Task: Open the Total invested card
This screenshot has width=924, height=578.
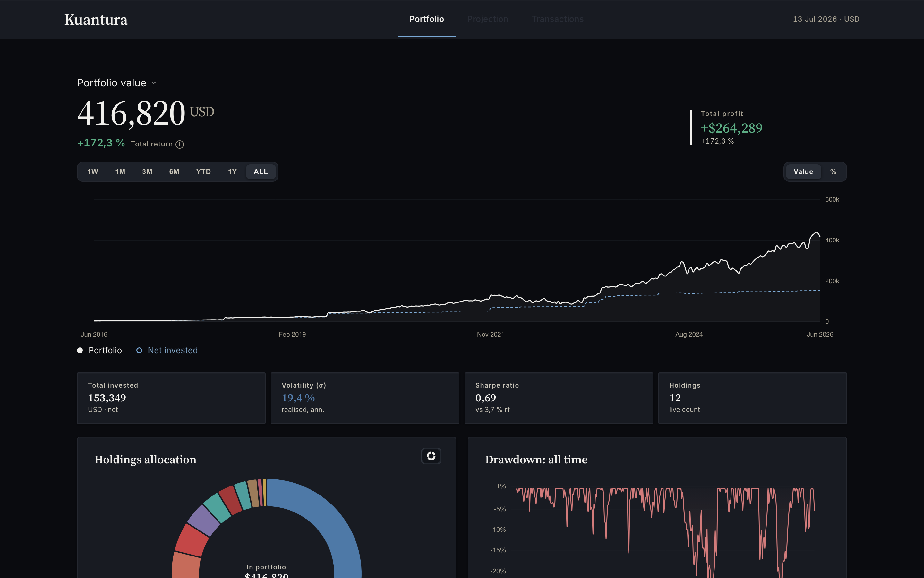Action: [x=171, y=398]
